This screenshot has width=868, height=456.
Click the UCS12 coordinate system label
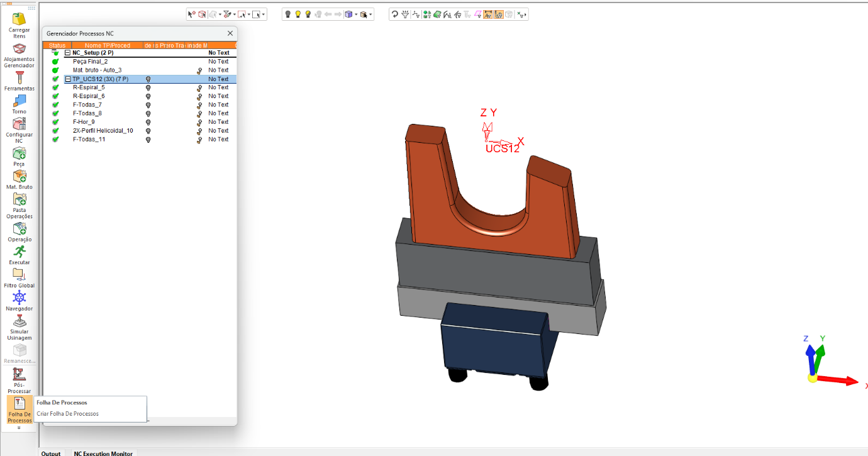tap(503, 149)
